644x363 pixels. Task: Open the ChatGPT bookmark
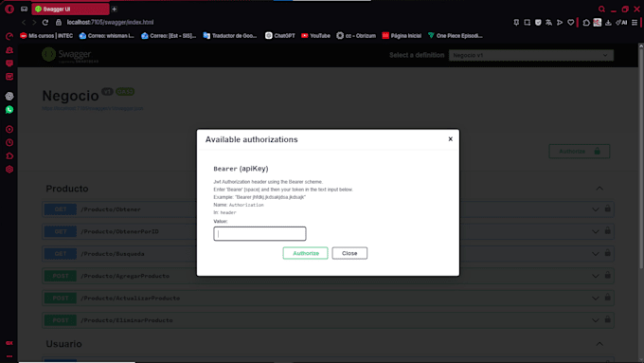tap(280, 36)
